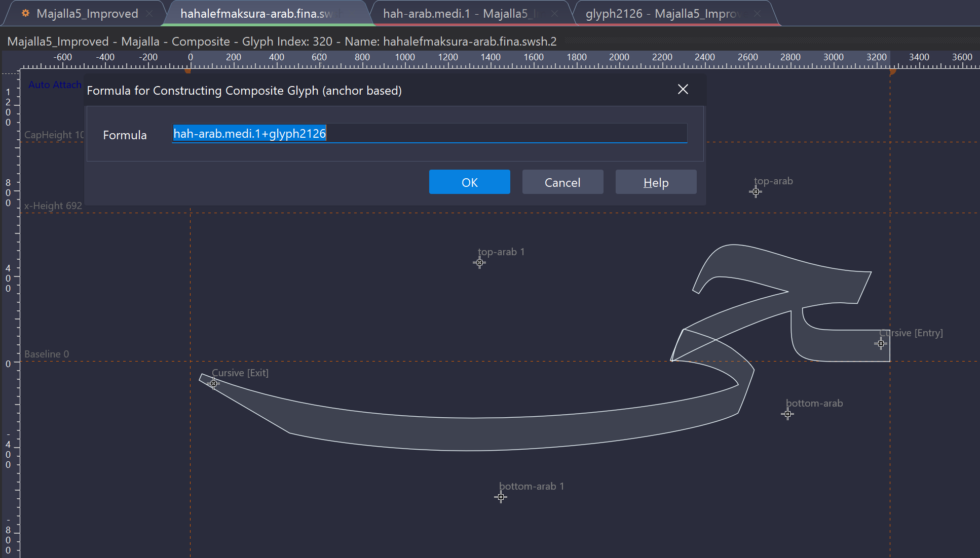Switch to the Majalla5_Improved tab

pyautogui.click(x=87, y=14)
